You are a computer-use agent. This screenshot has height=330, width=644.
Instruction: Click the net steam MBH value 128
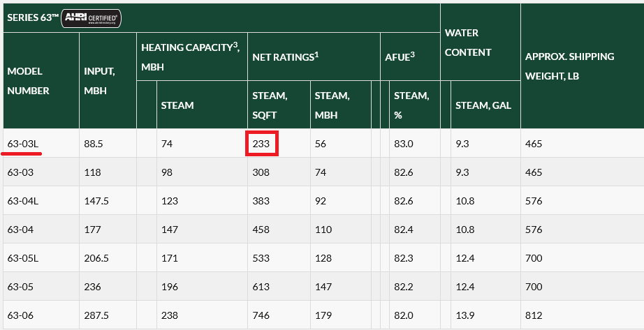coord(323,258)
